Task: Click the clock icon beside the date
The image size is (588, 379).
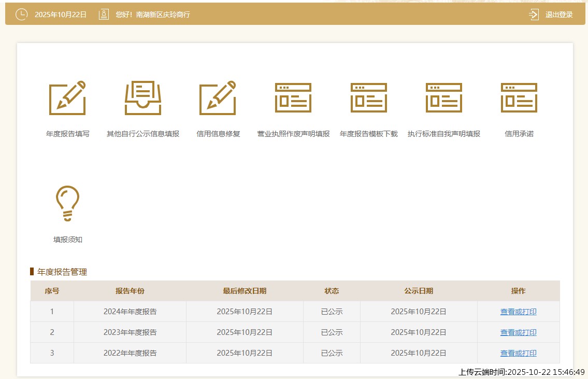Action: coord(21,15)
